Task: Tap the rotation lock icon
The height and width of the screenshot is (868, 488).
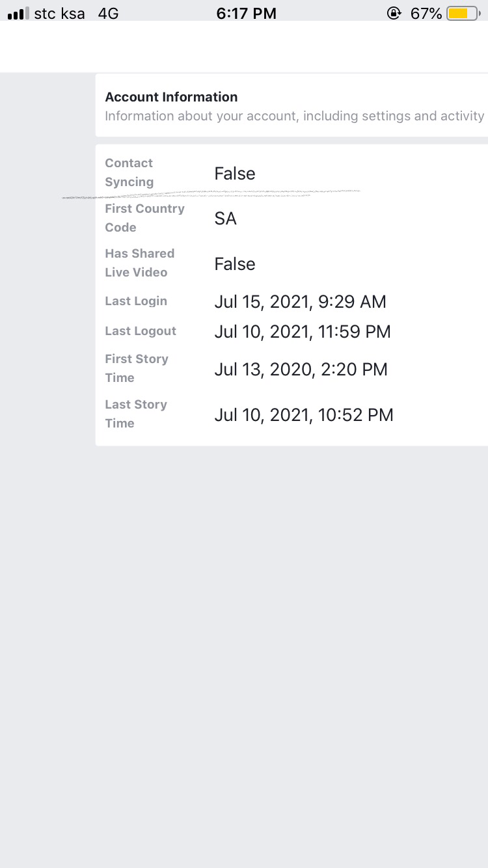Action: (394, 13)
